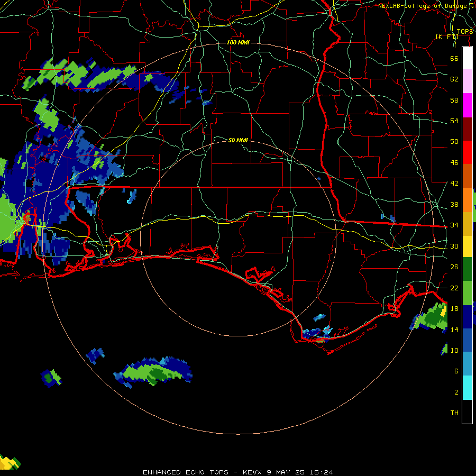Viewport: 476px width, 476px height.
Task: Click the legend value 26
Action: pyautogui.click(x=454, y=267)
